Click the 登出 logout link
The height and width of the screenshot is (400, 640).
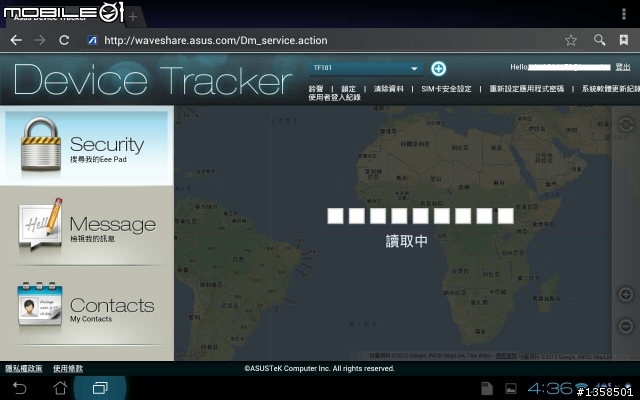623,67
